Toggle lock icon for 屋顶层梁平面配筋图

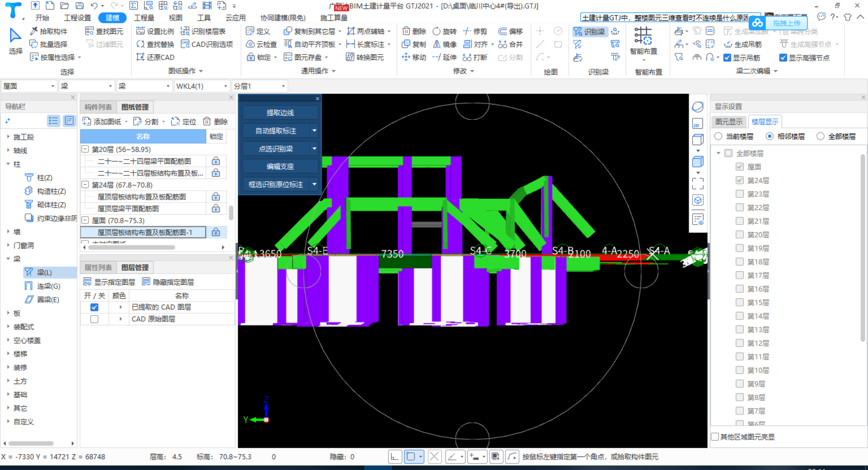click(216, 208)
